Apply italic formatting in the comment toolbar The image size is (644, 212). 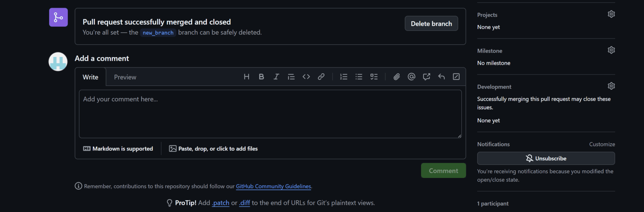click(276, 77)
